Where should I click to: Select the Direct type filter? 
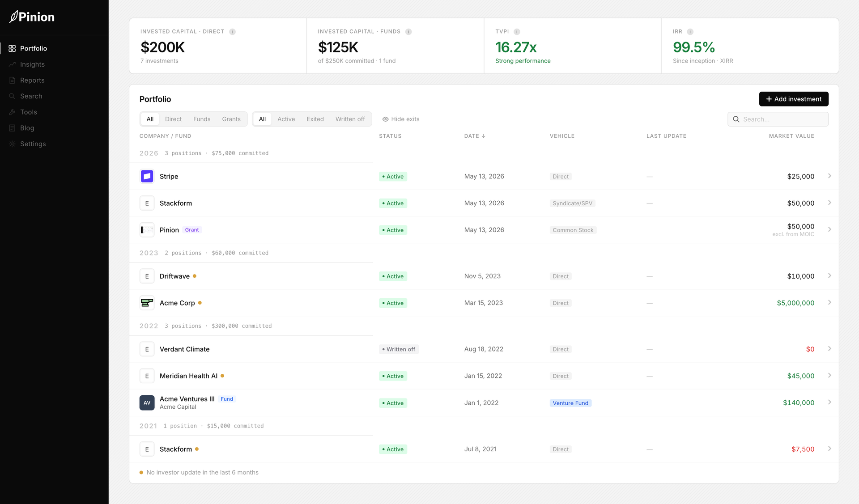[x=173, y=119]
